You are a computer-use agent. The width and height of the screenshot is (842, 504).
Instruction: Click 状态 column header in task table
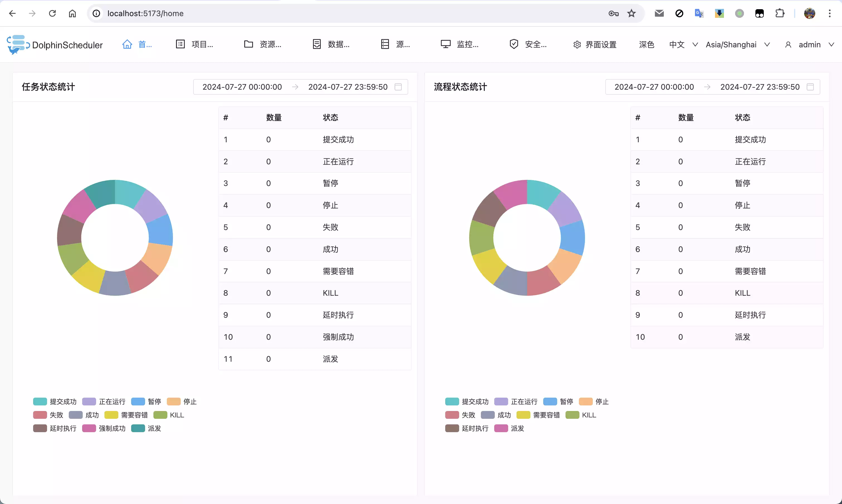click(330, 118)
